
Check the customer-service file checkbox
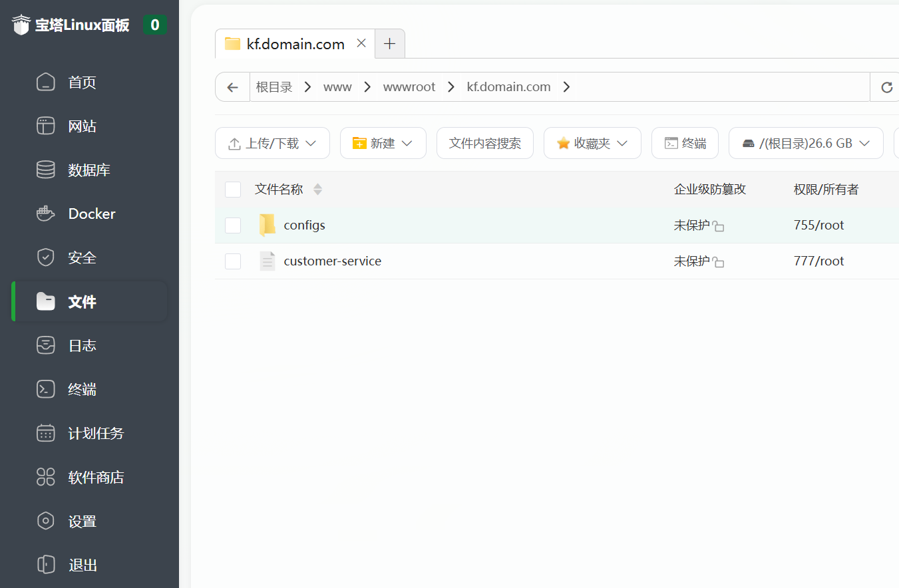(x=233, y=261)
